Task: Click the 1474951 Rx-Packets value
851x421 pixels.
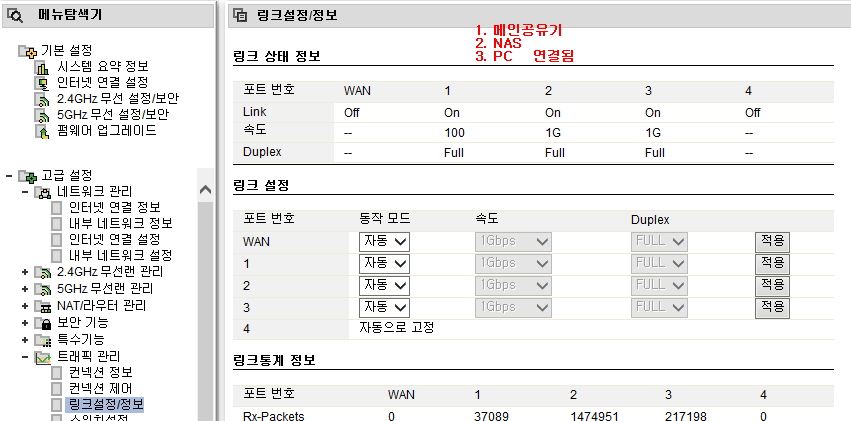Action: [x=594, y=417]
